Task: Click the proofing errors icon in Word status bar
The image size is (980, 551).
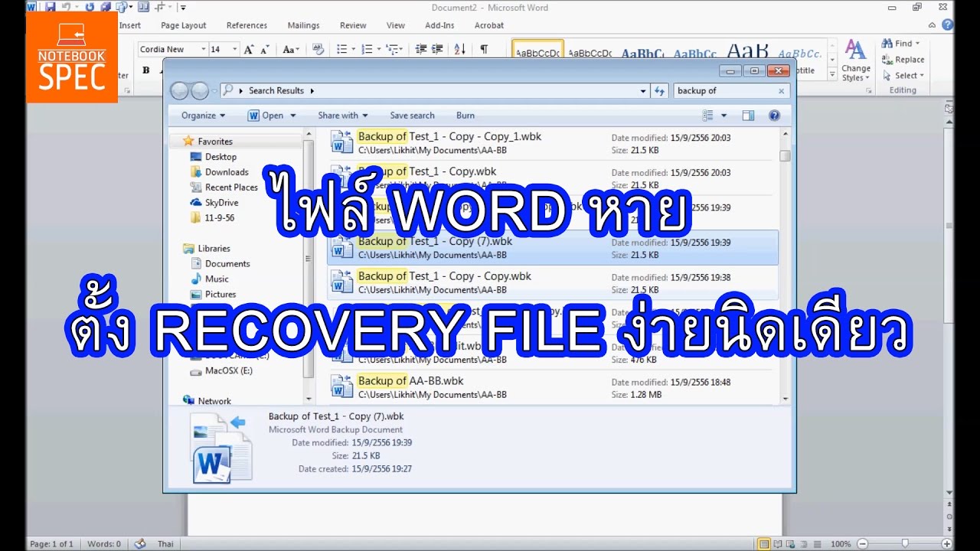Action: coord(139,544)
